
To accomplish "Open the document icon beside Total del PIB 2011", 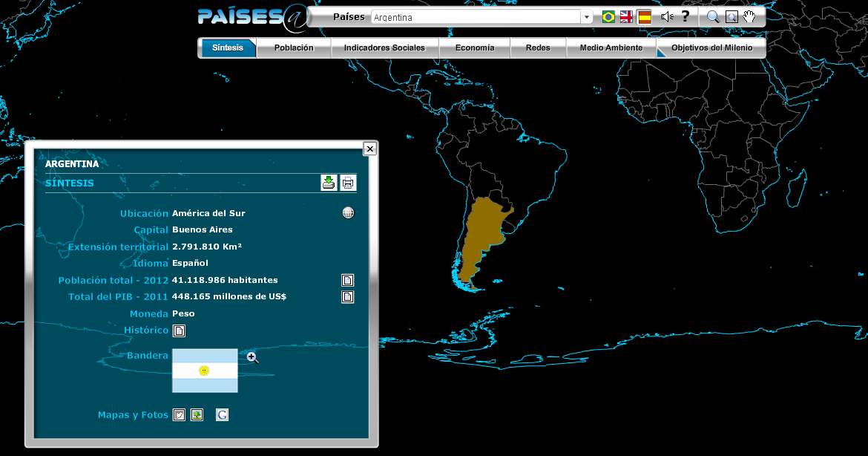I will coord(347,296).
